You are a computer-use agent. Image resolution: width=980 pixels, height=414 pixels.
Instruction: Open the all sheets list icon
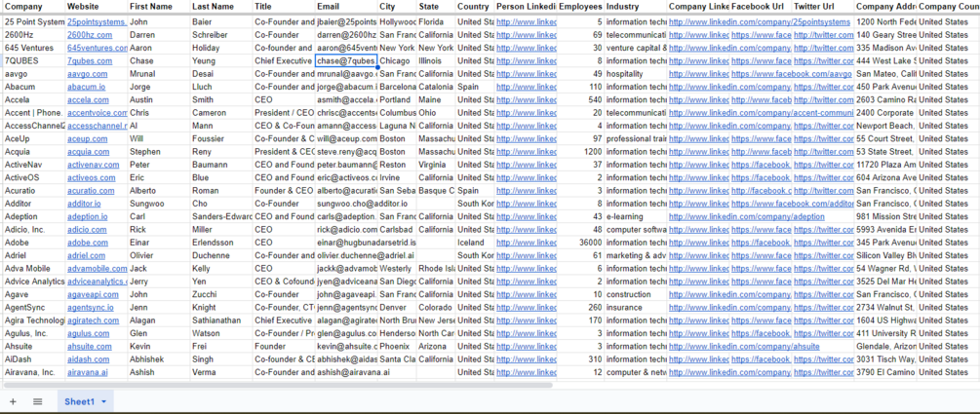(x=37, y=401)
